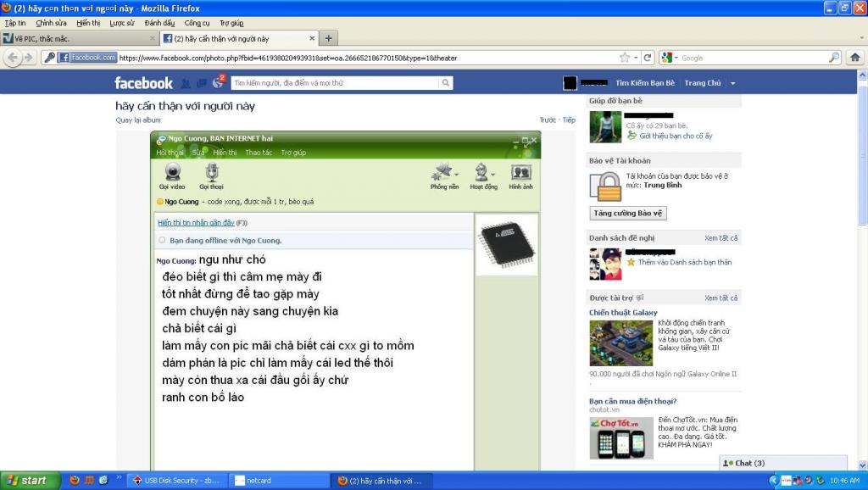Click the Tăng cường Bảo vệ button
The image size is (868, 490).
click(627, 213)
